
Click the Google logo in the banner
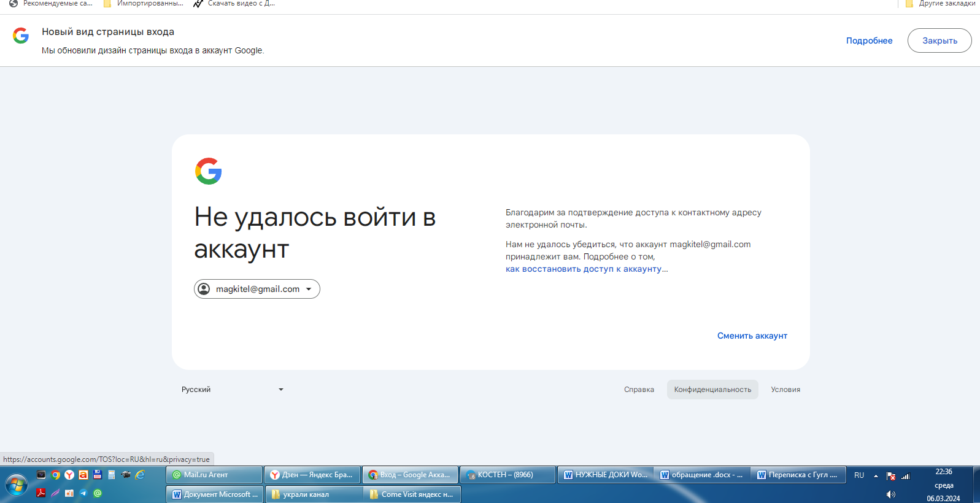click(21, 36)
